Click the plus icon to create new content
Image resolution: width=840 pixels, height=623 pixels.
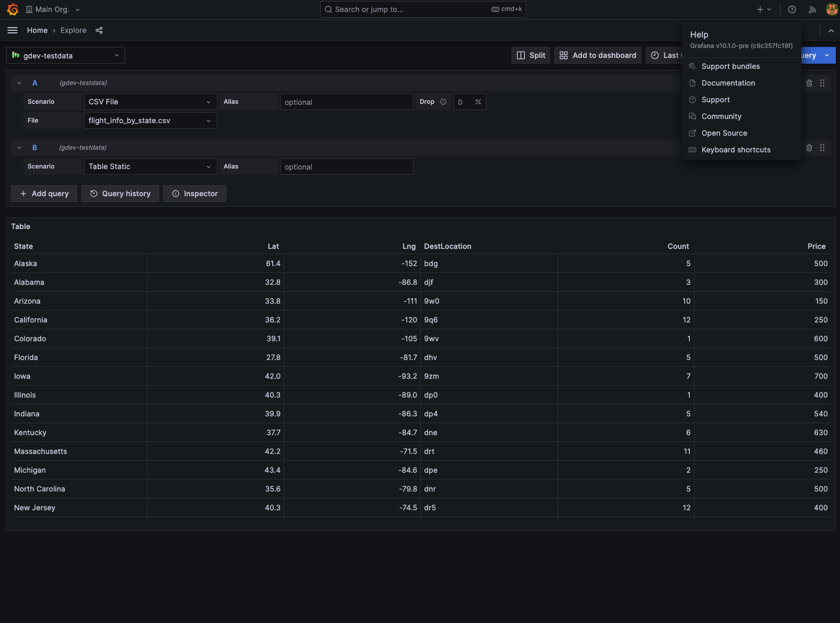coord(761,9)
